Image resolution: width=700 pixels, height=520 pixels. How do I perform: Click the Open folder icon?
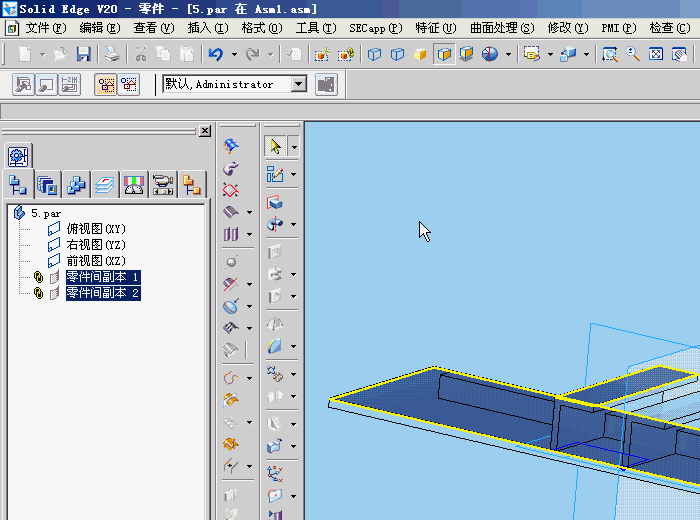pyautogui.click(x=60, y=54)
